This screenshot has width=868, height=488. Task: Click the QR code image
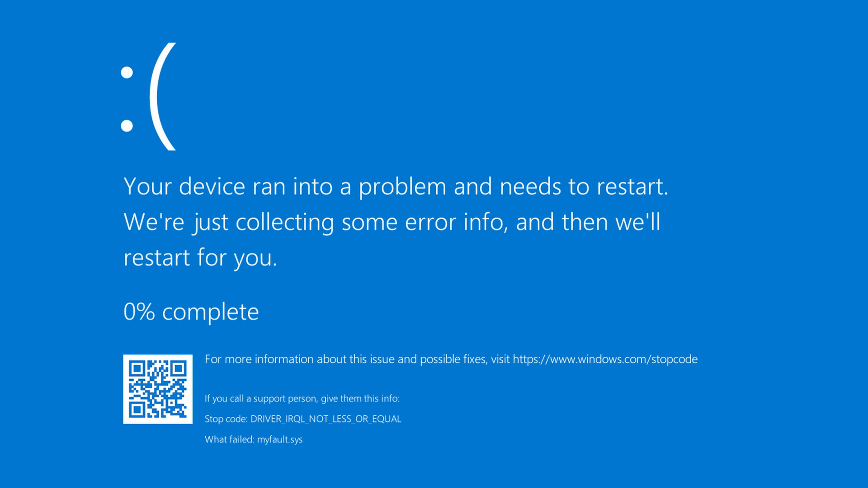coord(158,389)
